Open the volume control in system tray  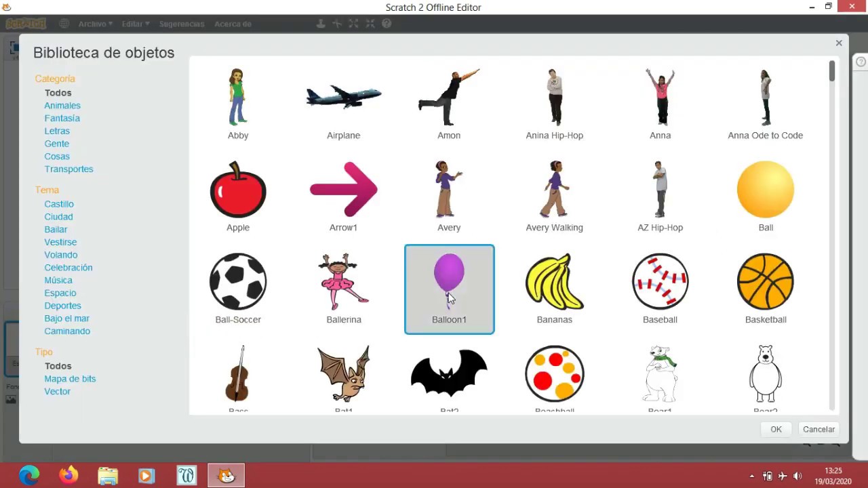(797, 476)
